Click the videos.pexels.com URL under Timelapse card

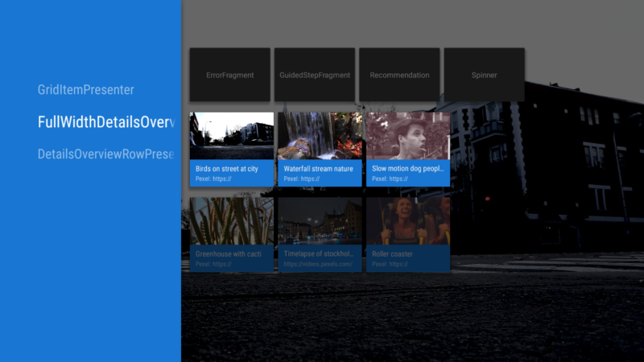(x=318, y=264)
